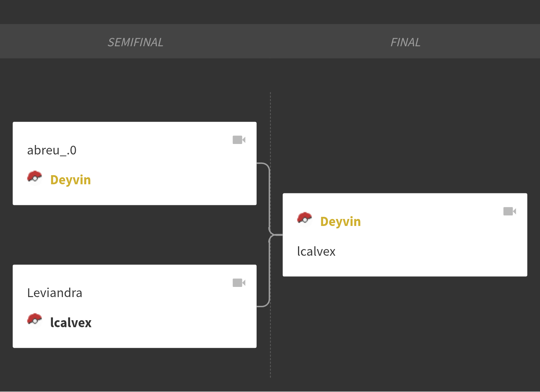Select player abreu_.0 in semifinal
This screenshot has width=540, height=392.
52,150
